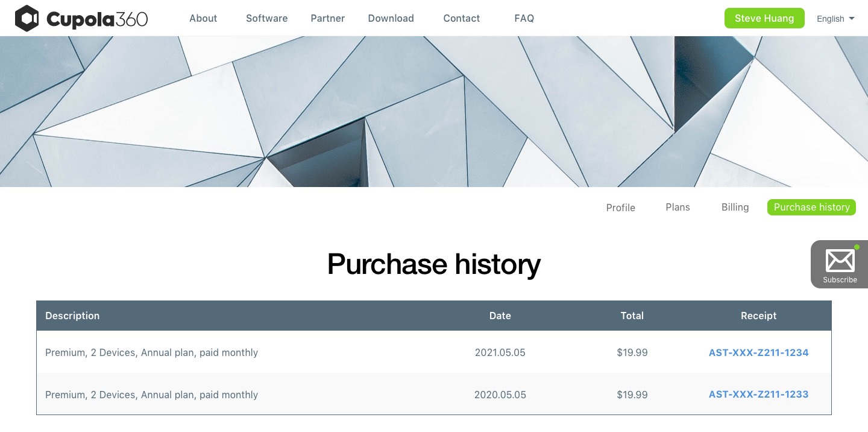Viewport: 868px width, 432px height.
Task: Click the plan description dated 2021.05.05
Action: (151, 352)
